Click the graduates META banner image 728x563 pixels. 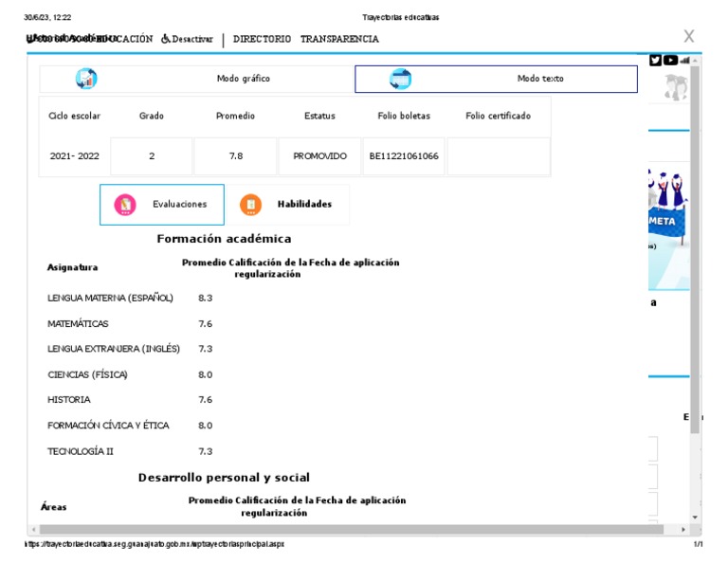tap(668, 228)
